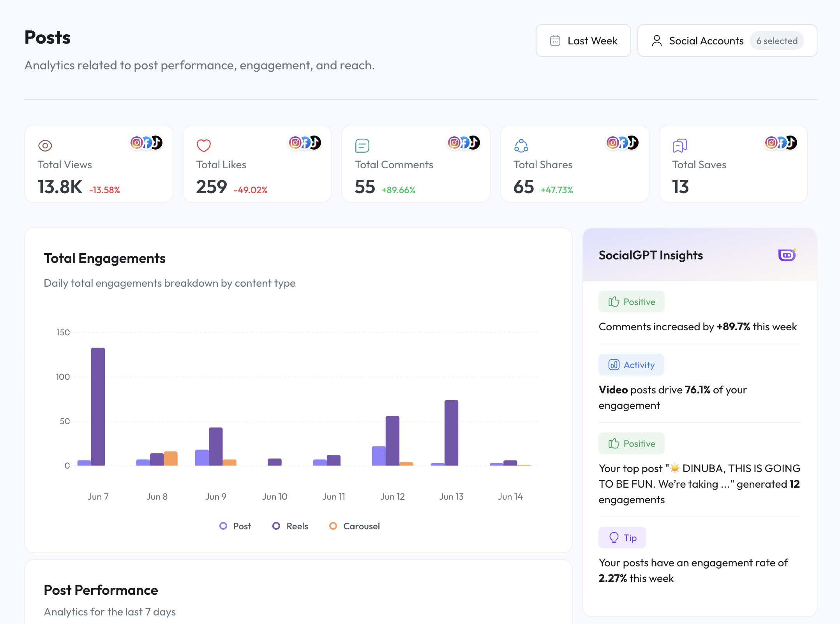Viewport: 840px width, 624px height.
Task: Click the heart icon on Total Likes card
Action: pos(204,146)
